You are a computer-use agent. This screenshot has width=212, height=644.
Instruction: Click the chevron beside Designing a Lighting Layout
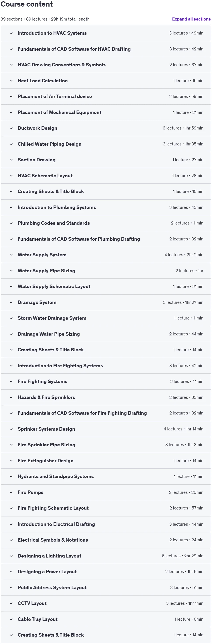tap(11, 556)
